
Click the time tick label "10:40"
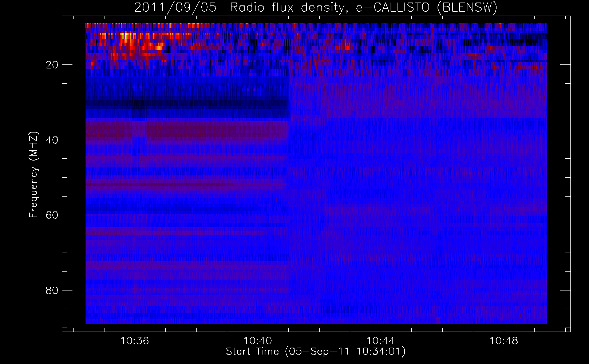tap(258, 341)
